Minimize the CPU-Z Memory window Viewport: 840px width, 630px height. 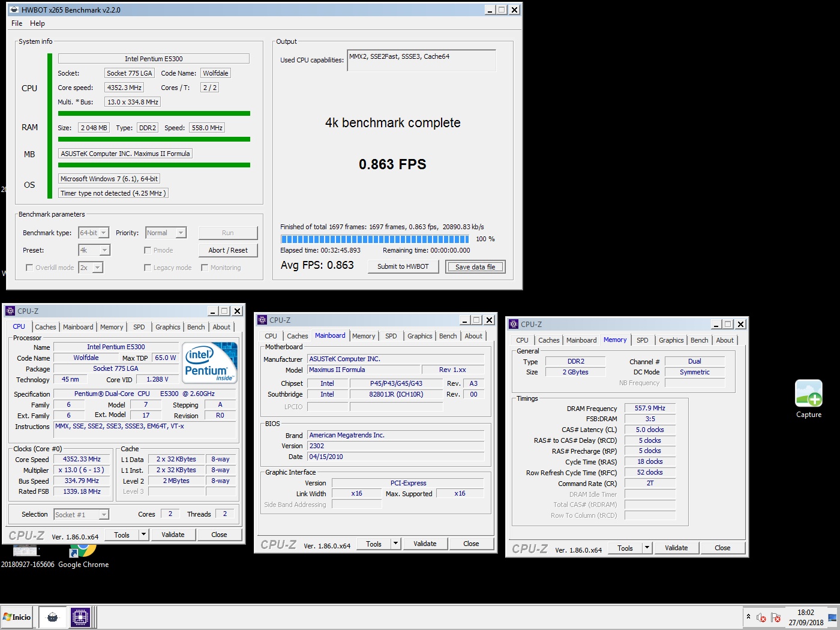716,324
